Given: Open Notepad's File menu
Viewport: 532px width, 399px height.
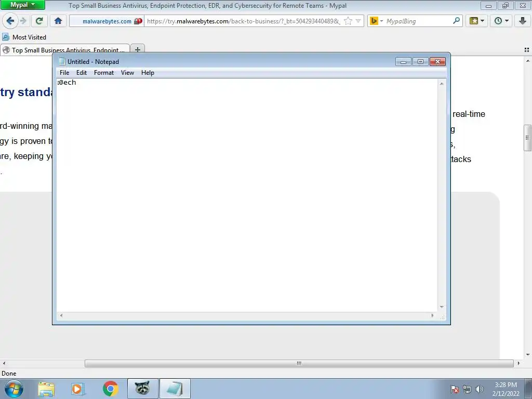Looking at the screenshot, I should tap(64, 73).
